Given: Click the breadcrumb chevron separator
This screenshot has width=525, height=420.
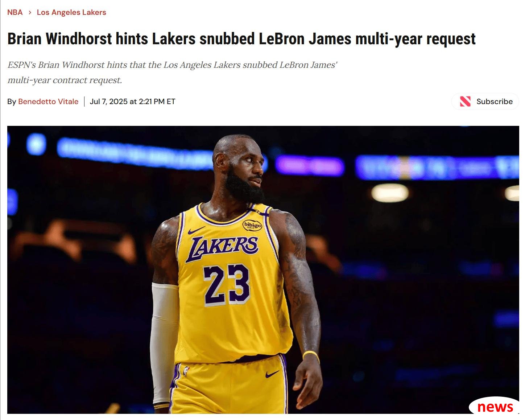Looking at the screenshot, I should [30, 12].
